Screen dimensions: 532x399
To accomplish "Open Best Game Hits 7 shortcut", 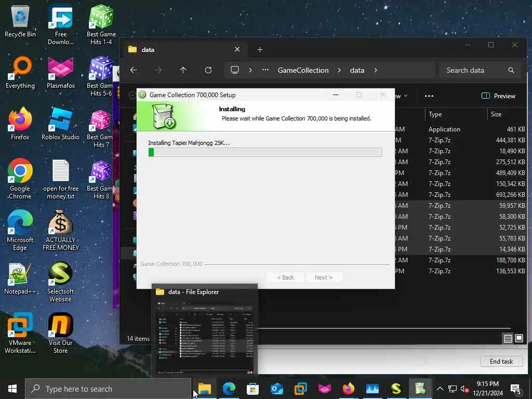I will point(99,128).
